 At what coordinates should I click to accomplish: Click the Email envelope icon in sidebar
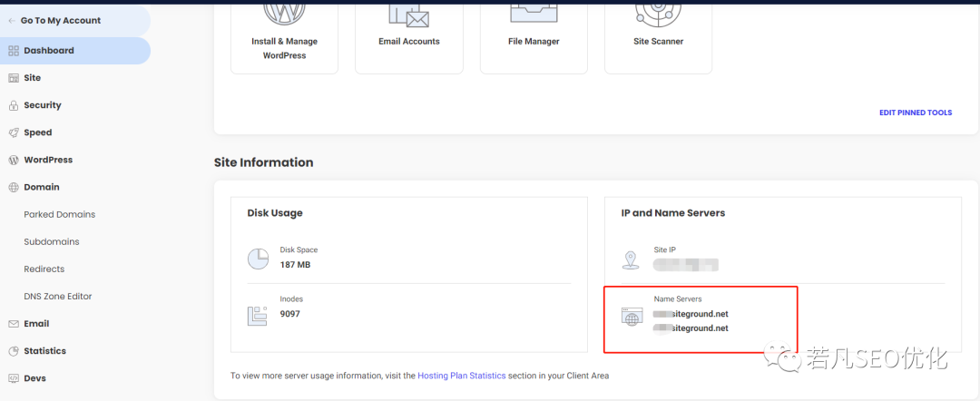pos(14,324)
